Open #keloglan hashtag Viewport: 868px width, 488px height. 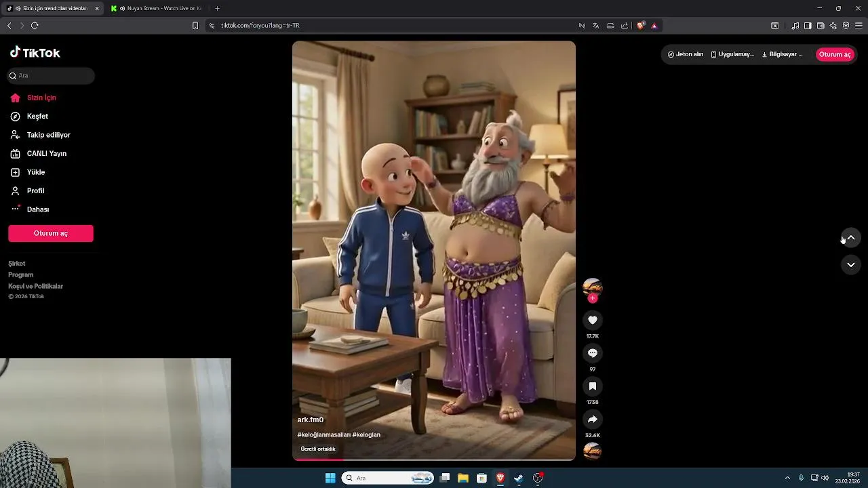(366, 435)
